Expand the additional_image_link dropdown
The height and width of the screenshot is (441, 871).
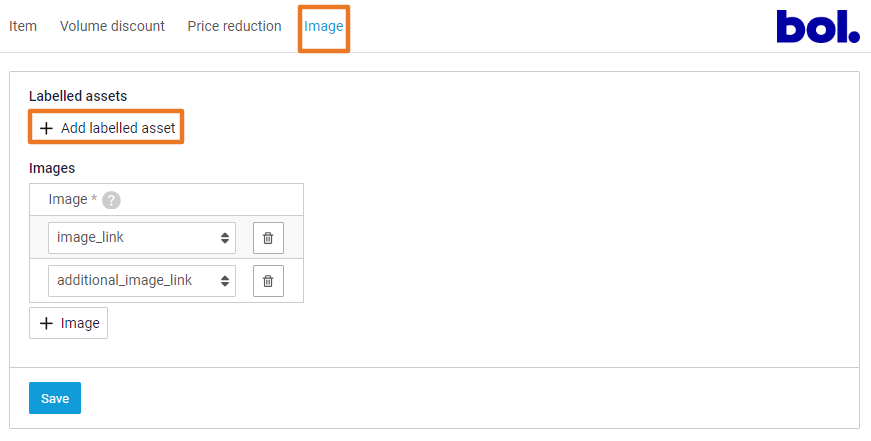142,280
